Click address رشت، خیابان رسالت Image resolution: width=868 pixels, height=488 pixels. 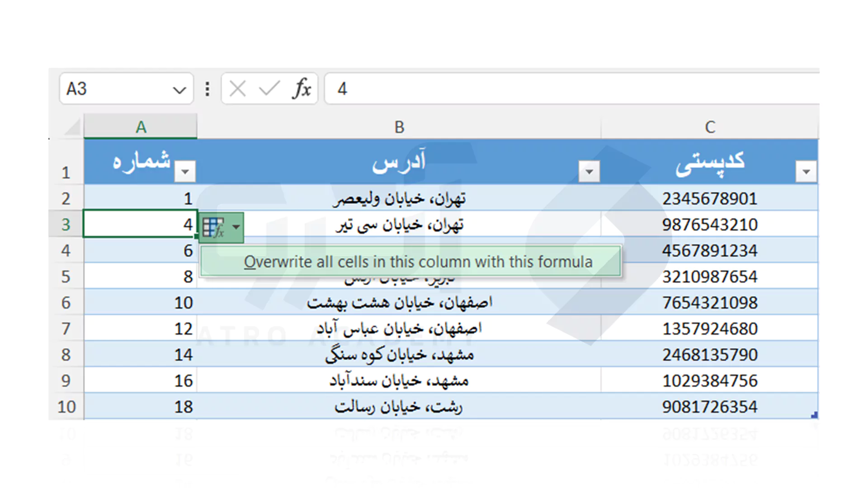tap(399, 407)
